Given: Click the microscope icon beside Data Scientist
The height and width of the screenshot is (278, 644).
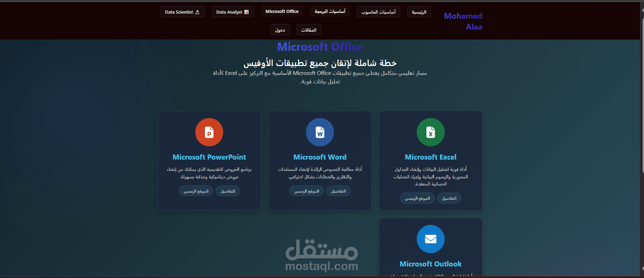Looking at the screenshot, I should tap(197, 12).
